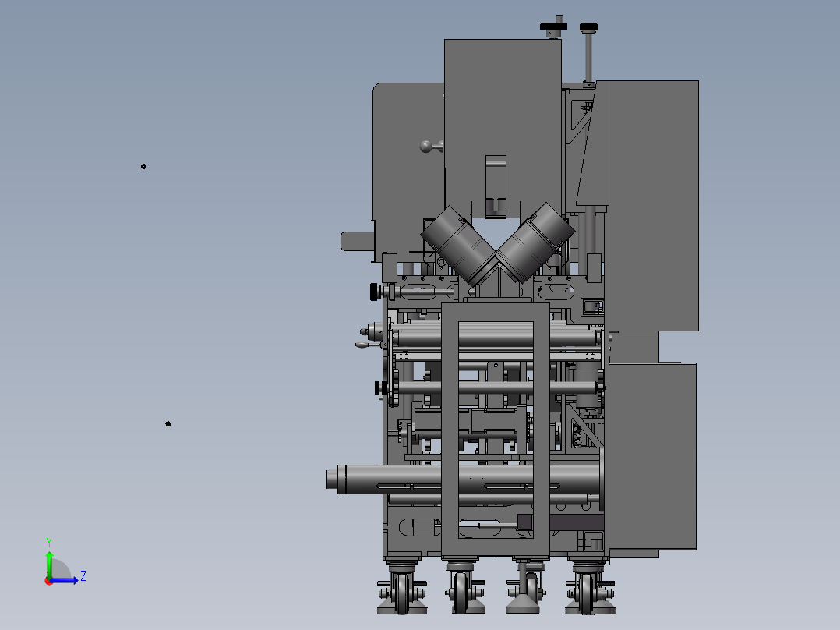Select the lower right cabinet panel

pyautogui.click(x=652, y=456)
